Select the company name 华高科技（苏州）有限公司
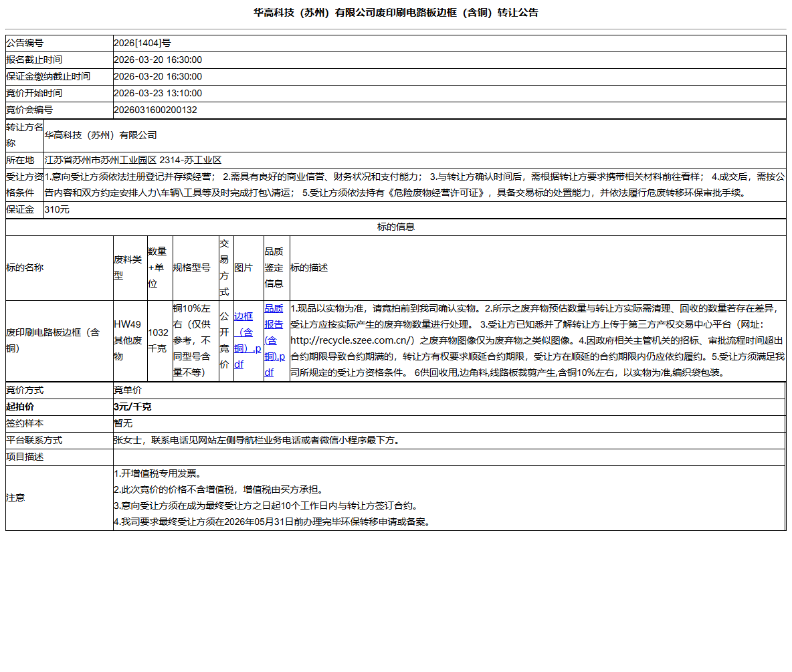Screen dimensions: 792x672 (x=99, y=134)
